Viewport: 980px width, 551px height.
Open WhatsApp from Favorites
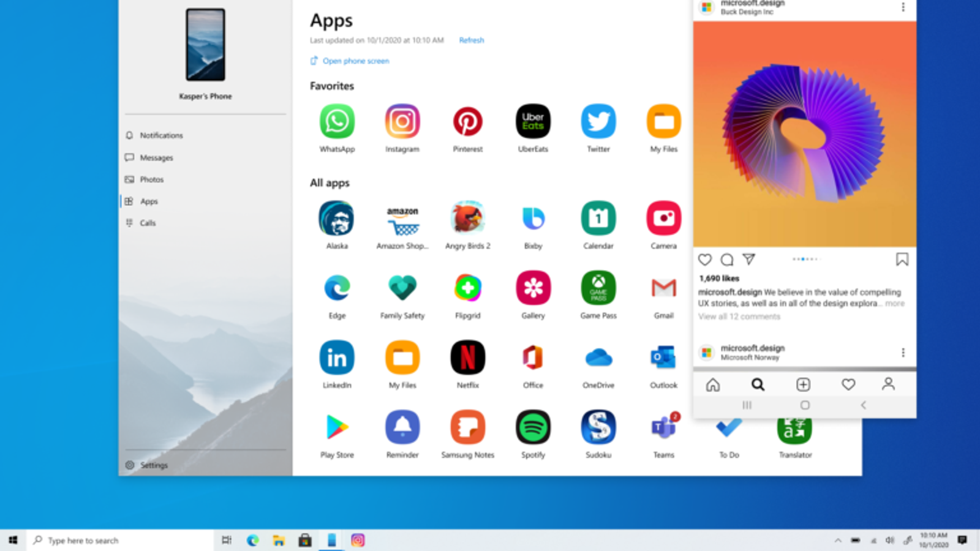[x=337, y=121]
